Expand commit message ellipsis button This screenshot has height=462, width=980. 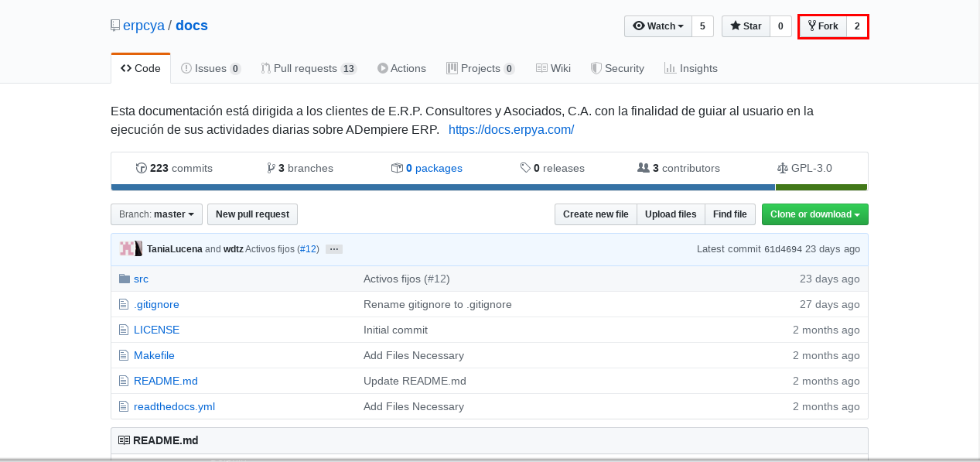(x=334, y=249)
